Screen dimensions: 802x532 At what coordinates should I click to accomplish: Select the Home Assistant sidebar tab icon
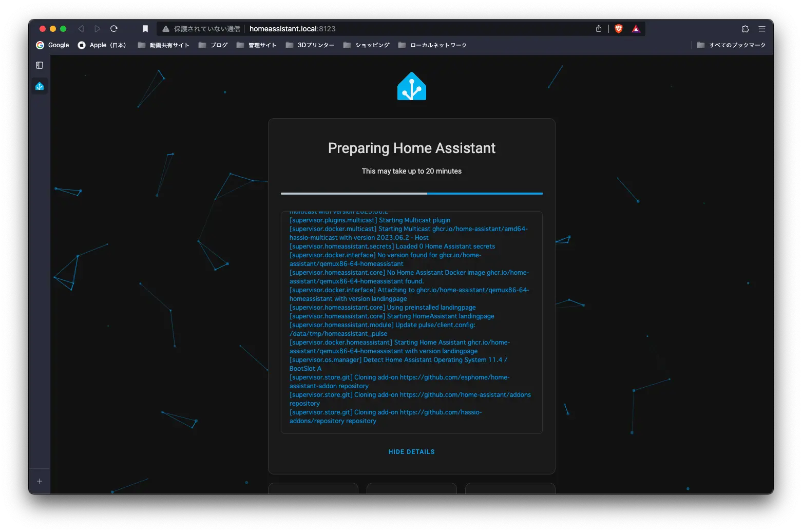click(40, 86)
